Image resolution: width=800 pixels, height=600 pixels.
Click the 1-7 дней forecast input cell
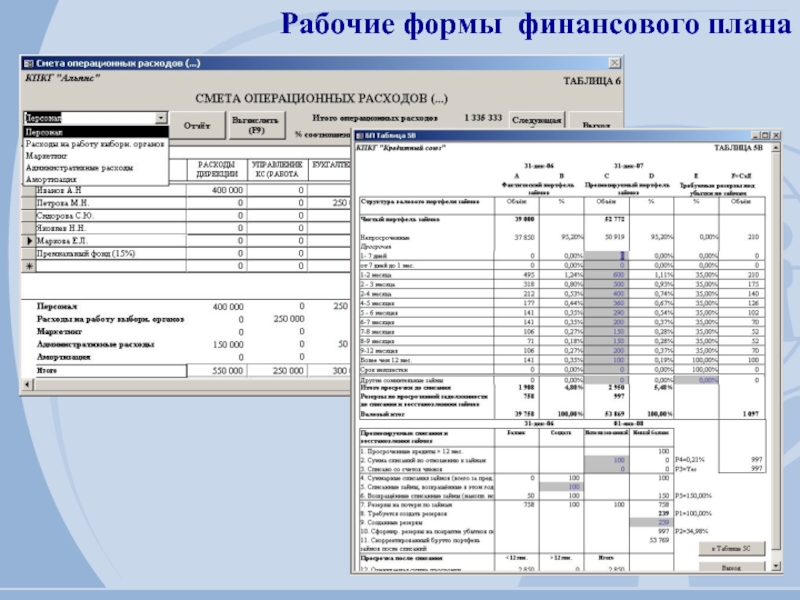pyautogui.click(x=606, y=256)
